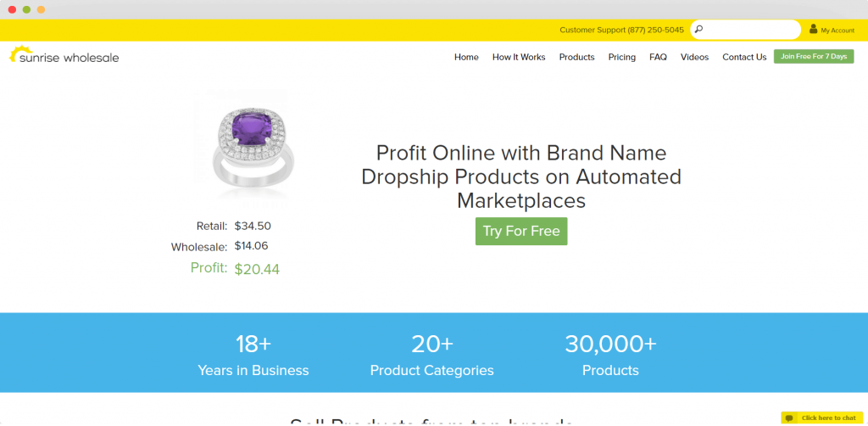Go to the Home menu item
This screenshot has height=426, width=868.
coord(466,57)
